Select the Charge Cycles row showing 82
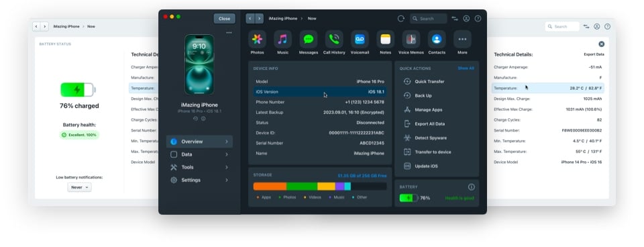The height and width of the screenshot is (247, 644). [548, 120]
